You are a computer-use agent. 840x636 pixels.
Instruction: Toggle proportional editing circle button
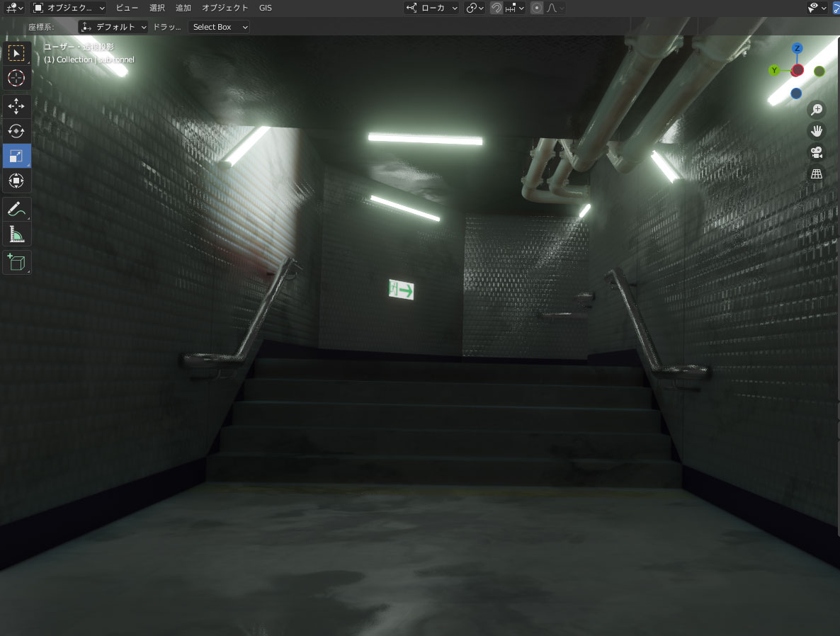pyautogui.click(x=537, y=8)
